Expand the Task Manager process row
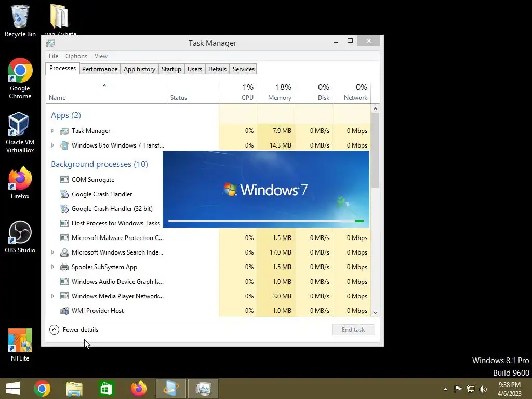The height and width of the screenshot is (399, 532). pyautogui.click(x=52, y=131)
